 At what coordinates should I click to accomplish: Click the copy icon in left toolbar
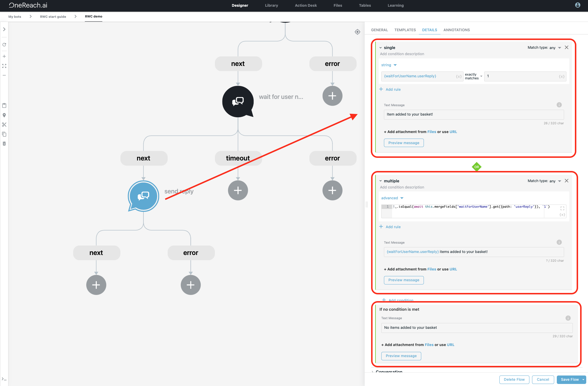(4, 134)
